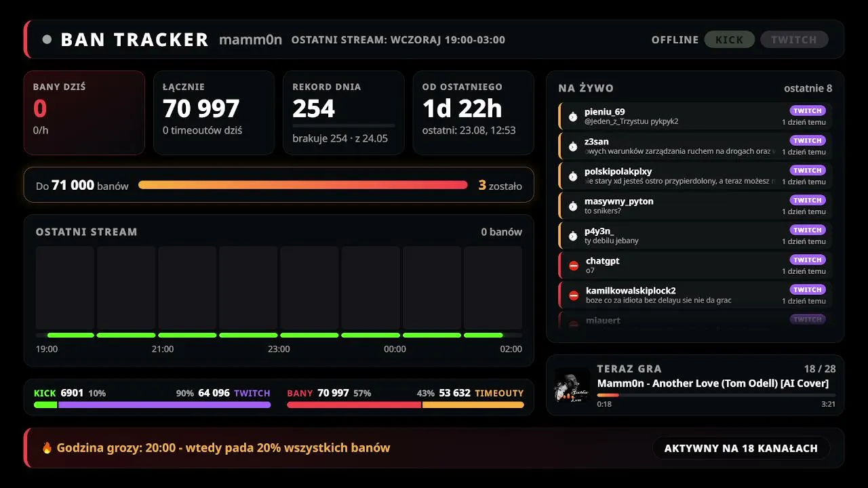Click the song playback progress bar

click(x=716, y=395)
